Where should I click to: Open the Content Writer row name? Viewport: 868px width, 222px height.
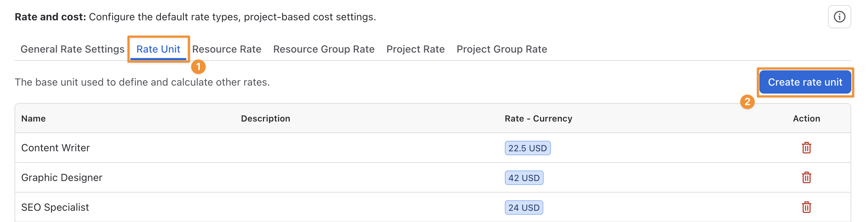[x=56, y=148]
